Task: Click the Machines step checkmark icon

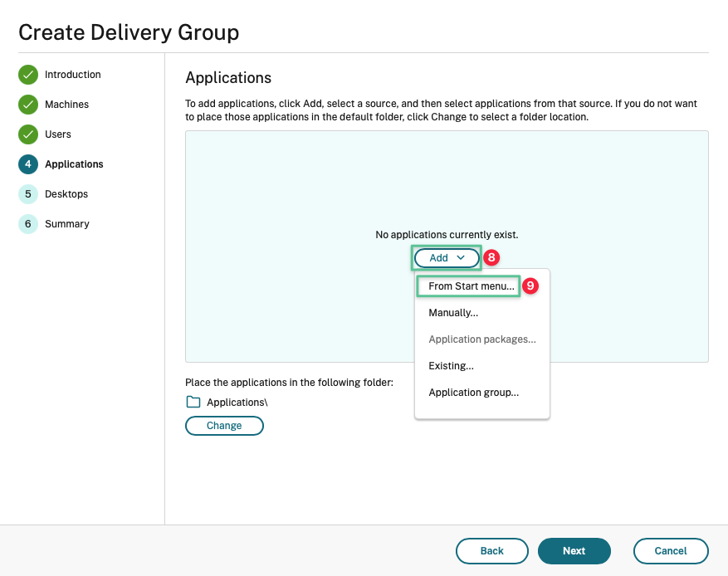Action: (28, 105)
